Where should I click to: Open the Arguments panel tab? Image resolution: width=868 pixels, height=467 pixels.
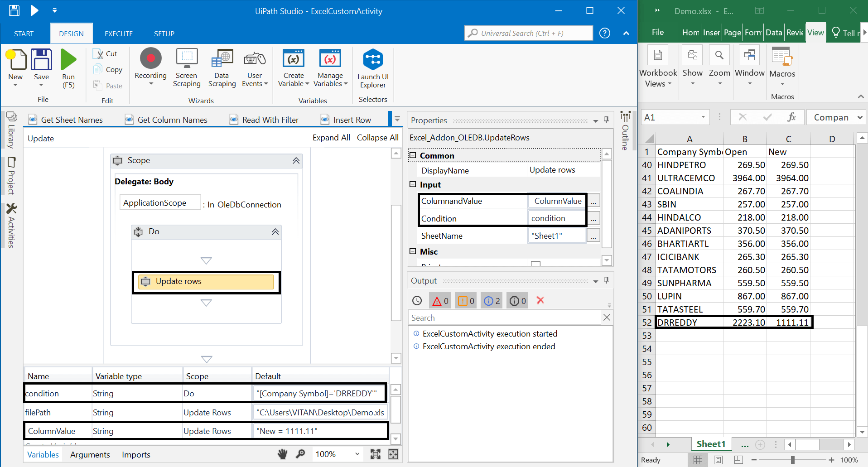tap(90, 454)
